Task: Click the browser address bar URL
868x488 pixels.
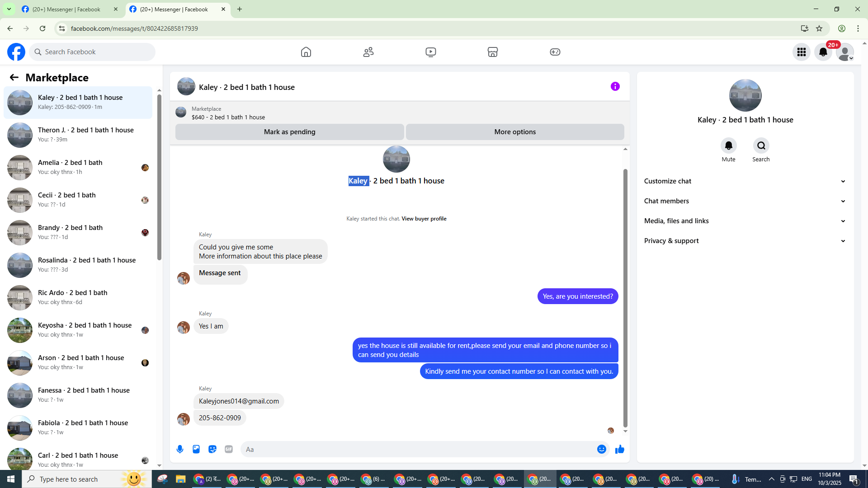Action: (x=134, y=28)
